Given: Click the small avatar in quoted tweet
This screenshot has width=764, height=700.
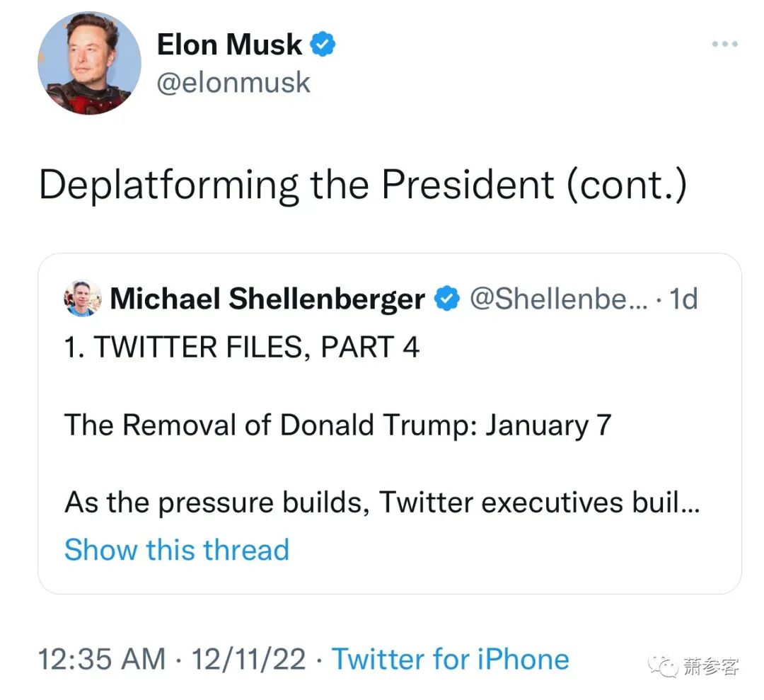Looking at the screenshot, I should 83,298.
